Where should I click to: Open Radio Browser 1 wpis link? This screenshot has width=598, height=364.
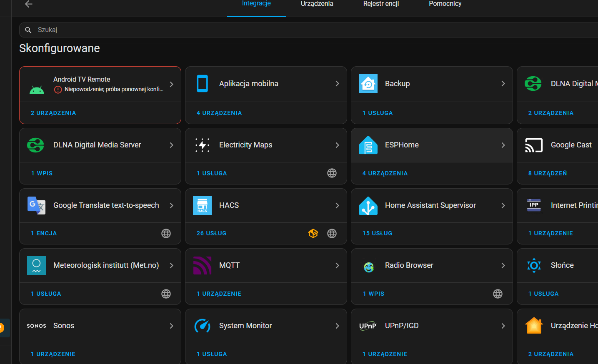pyautogui.click(x=373, y=294)
